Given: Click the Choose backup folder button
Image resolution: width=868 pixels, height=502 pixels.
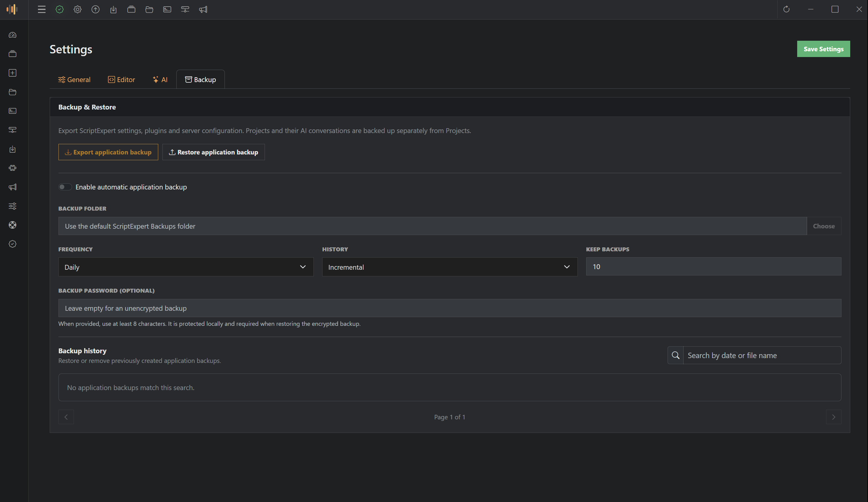Looking at the screenshot, I should (x=824, y=226).
